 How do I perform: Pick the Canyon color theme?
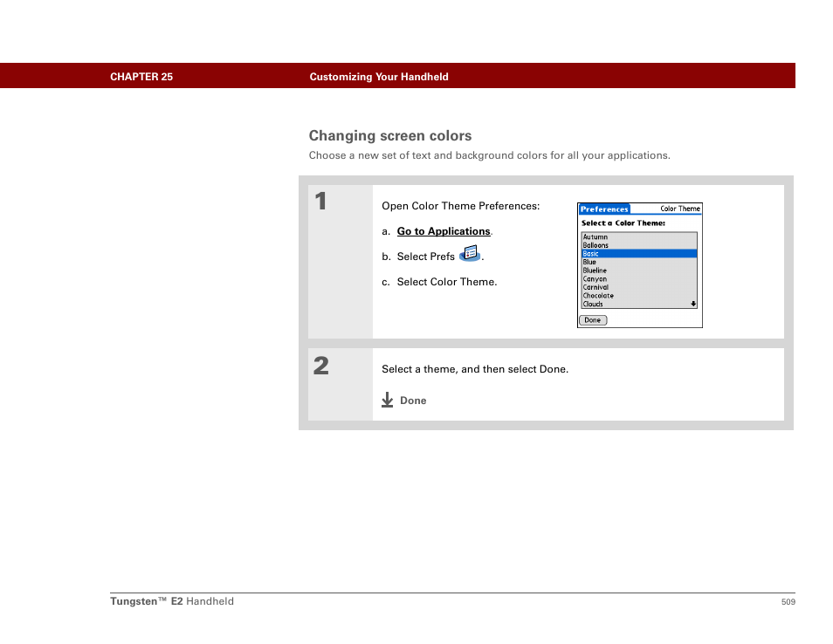click(639, 279)
